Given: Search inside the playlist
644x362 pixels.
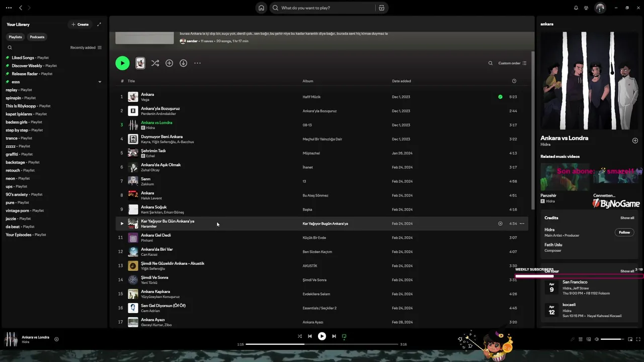Looking at the screenshot, I should click(491, 63).
